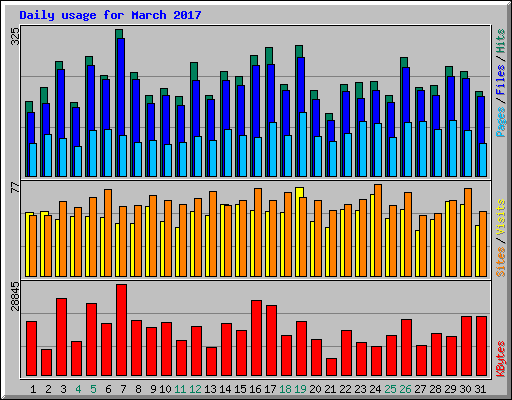Click the 'Daily usage for March 2017' title
The width and height of the screenshot is (512, 400).
[x=110, y=15]
